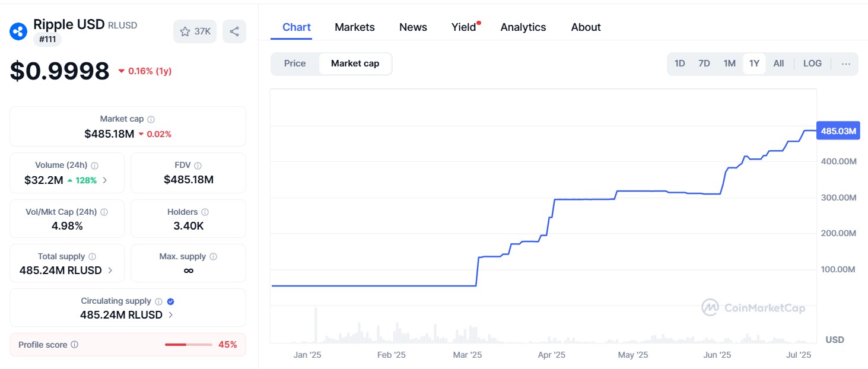Click the share icon button
This screenshot has width=868, height=369.
[x=234, y=31]
